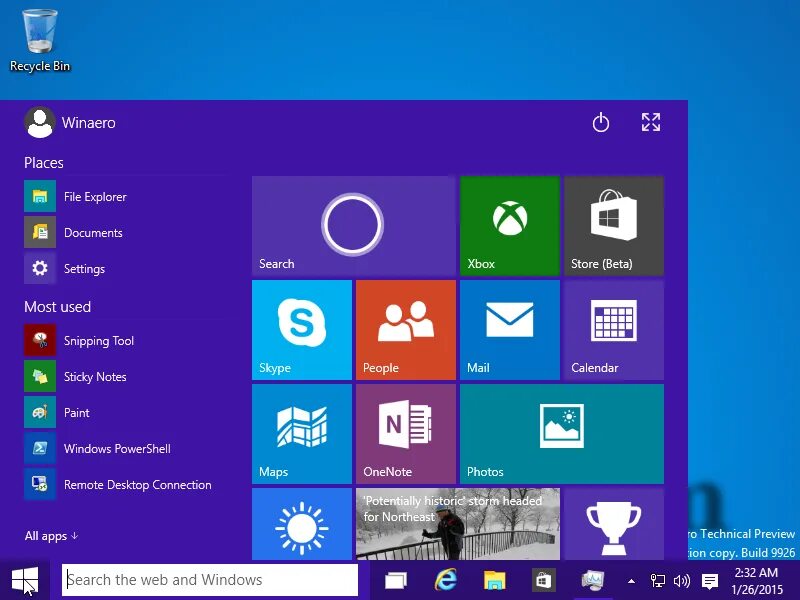Click the power button
Screen dimensions: 800x600
pos(600,122)
